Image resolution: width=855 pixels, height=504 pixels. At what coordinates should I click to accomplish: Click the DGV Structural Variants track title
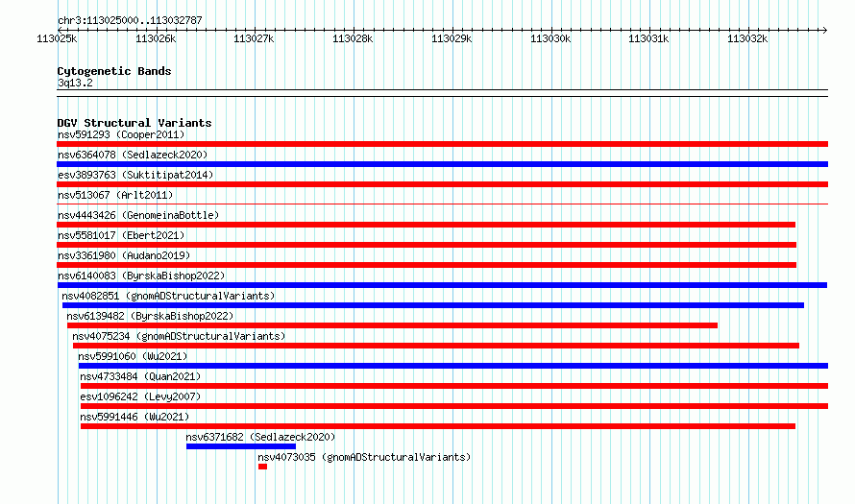(134, 123)
